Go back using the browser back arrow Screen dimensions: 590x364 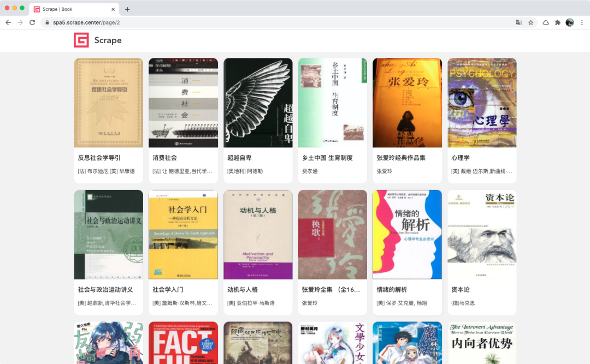coord(8,22)
